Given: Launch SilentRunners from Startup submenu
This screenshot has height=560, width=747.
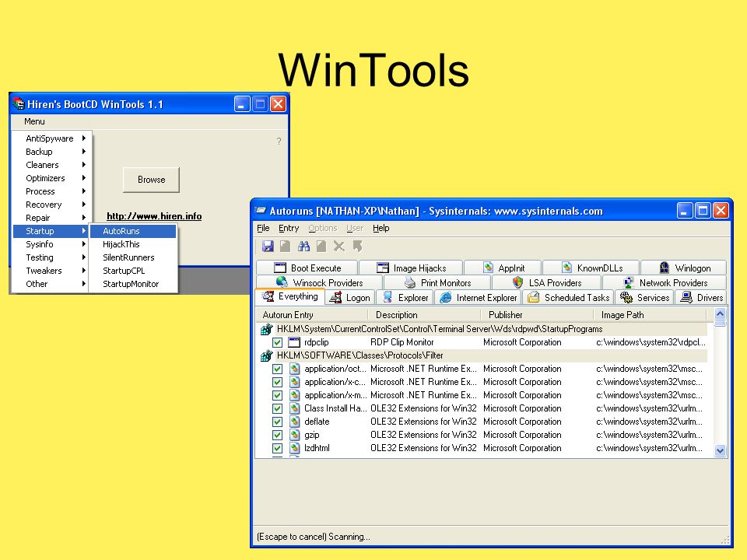Looking at the screenshot, I should tap(133, 257).
